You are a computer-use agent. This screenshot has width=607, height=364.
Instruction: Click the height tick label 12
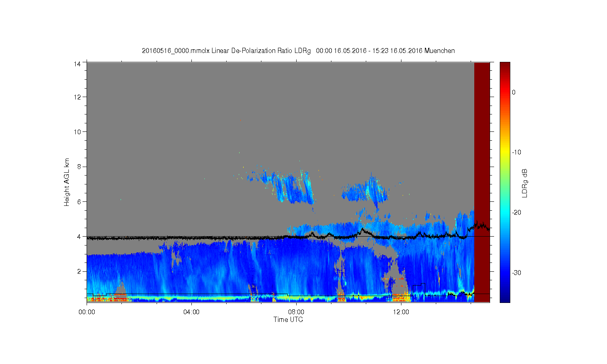[x=77, y=97]
